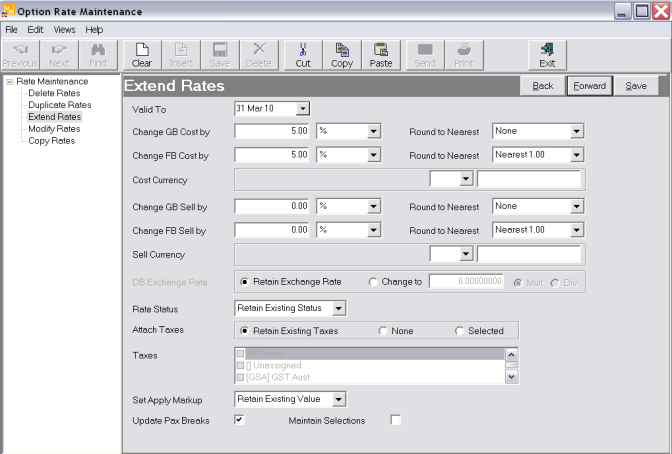The image size is (672, 454).
Task: Check the All Taxes checkbox
Action: (x=240, y=354)
